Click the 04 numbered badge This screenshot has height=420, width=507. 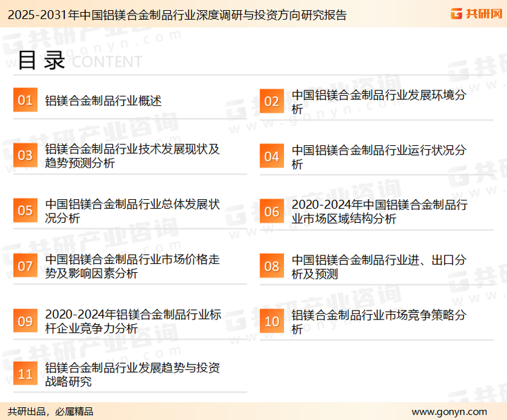pos(272,156)
